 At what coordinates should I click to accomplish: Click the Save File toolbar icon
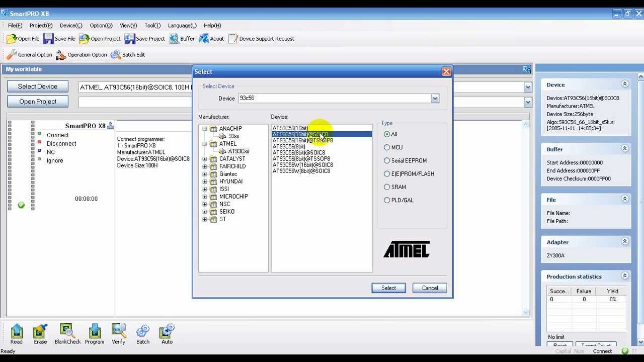tap(59, 39)
